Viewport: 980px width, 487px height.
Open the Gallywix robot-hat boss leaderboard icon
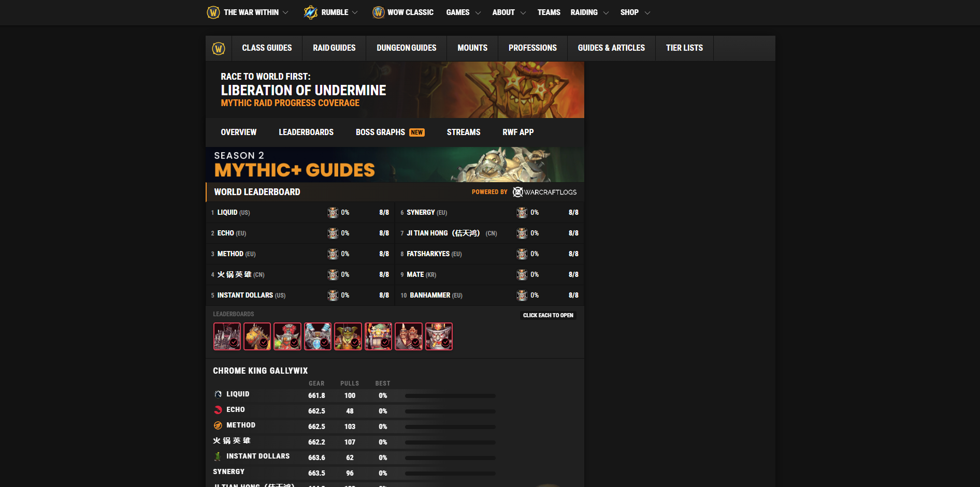pyautogui.click(x=439, y=336)
